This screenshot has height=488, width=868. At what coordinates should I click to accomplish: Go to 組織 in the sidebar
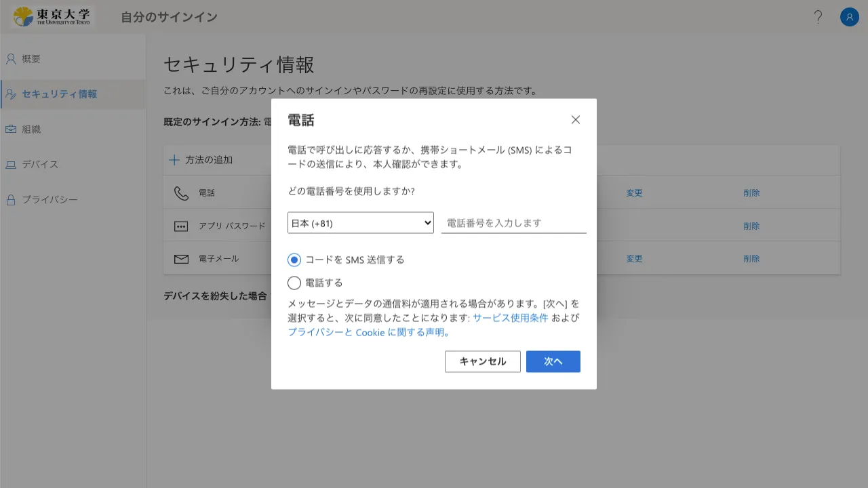pyautogui.click(x=31, y=129)
